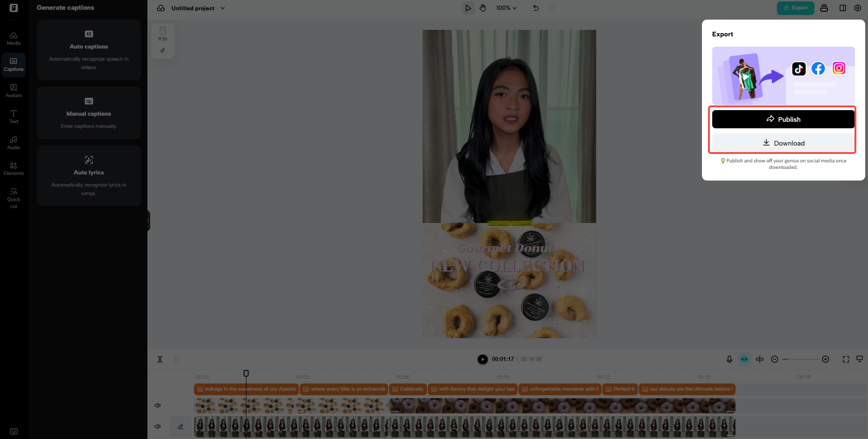This screenshot has width=868, height=439.
Task: Click the Export button in top bar
Action: pyautogui.click(x=795, y=8)
